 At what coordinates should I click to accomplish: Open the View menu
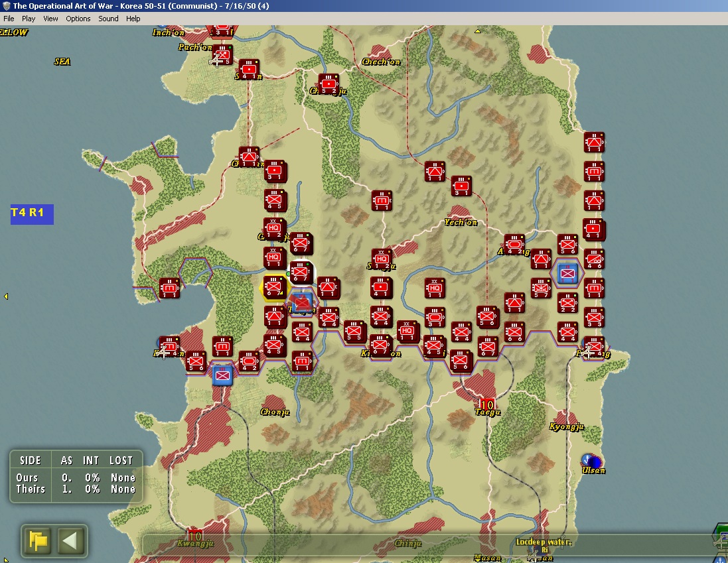pyautogui.click(x=50, y=19)
